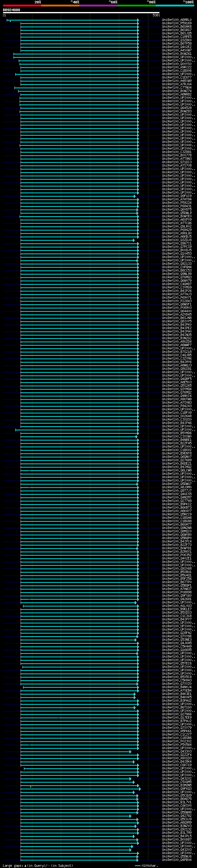Viewport: 197px width, 868px height.
Task: Select hit UniRef100_B6UHK8
Action: pos(177,26)
